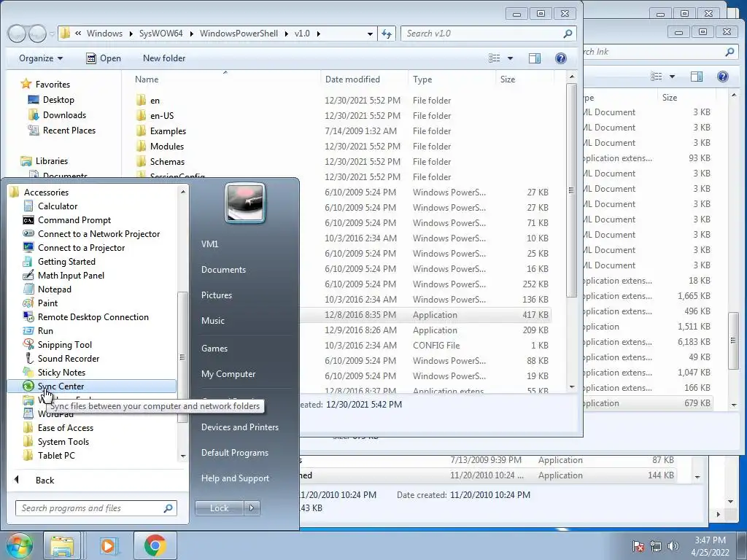Image resolution: width=747 pixels, height=560 pixels.
Task: Collapse the Accessories folder in Start menu
Action: click(46, 192)
